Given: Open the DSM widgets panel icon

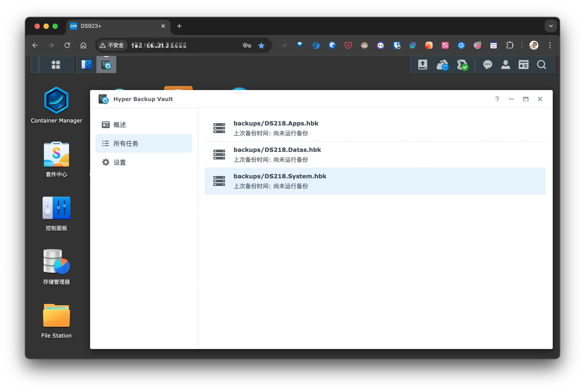Looking at the screenshot, I should coord(523,65).
